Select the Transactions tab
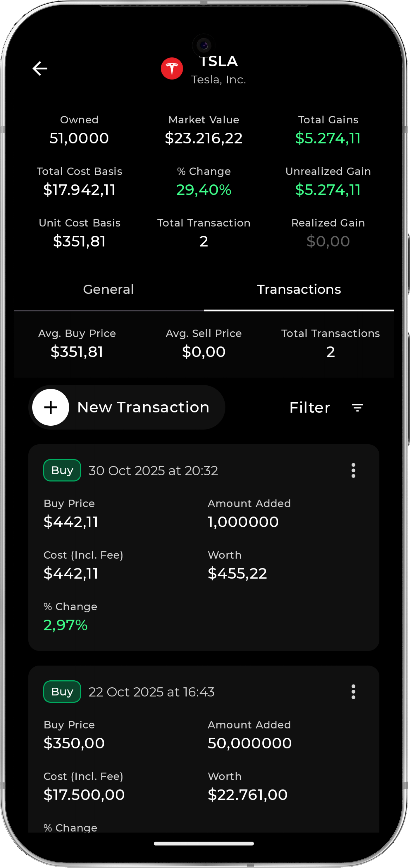The width and height of the screenshot is (410, 868). click(299, 289)
